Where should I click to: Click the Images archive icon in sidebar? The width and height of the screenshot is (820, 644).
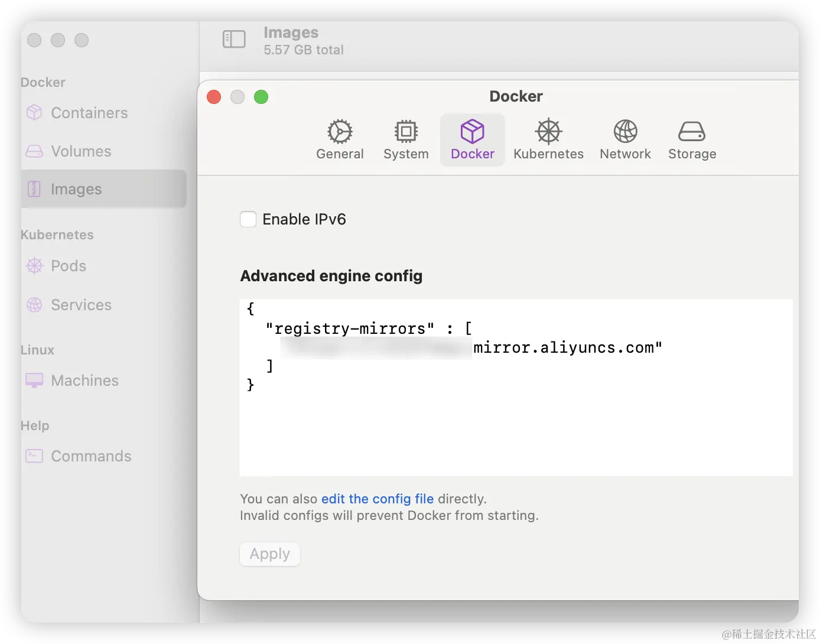34,189
